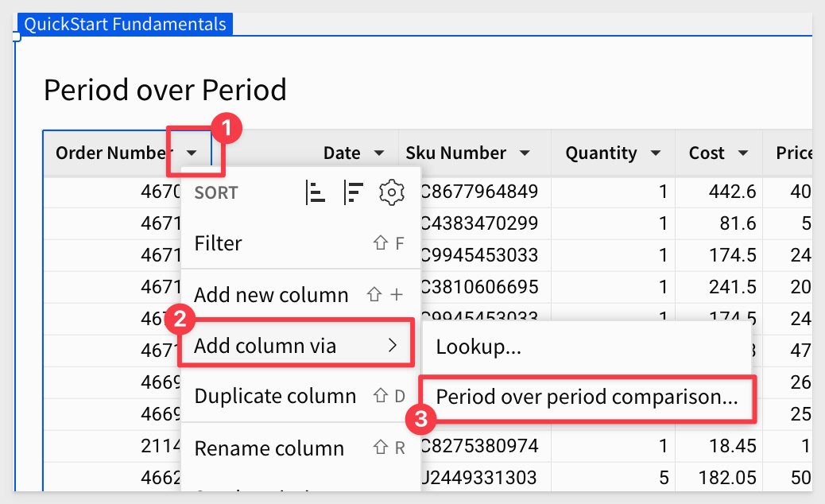Viewport: 825px width, 504px height.
Task: Expand the Add column via submenu
Action: pyautogui.click(x=296, y=346)
